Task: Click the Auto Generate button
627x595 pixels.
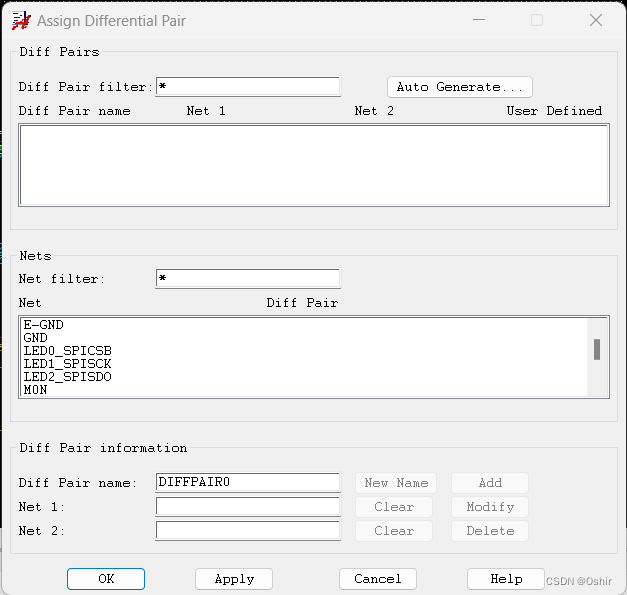Action: 460,87
